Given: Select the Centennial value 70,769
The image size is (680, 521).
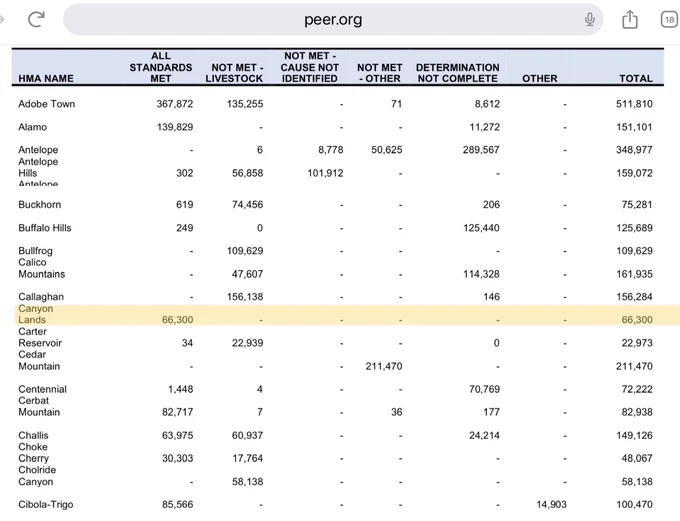Looking at the screenshot, I should pyautogui.click(x=484, y=390).
